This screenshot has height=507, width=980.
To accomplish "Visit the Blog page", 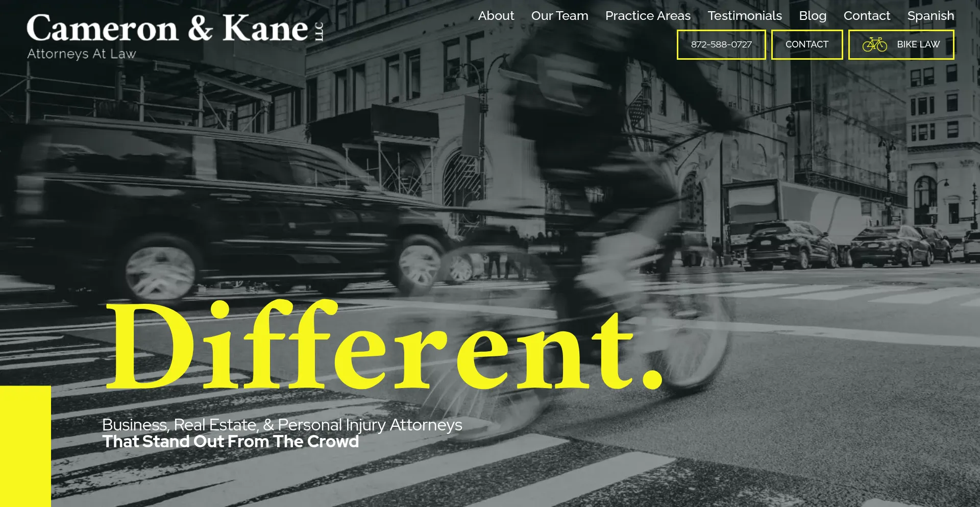I will coord(812,16).
